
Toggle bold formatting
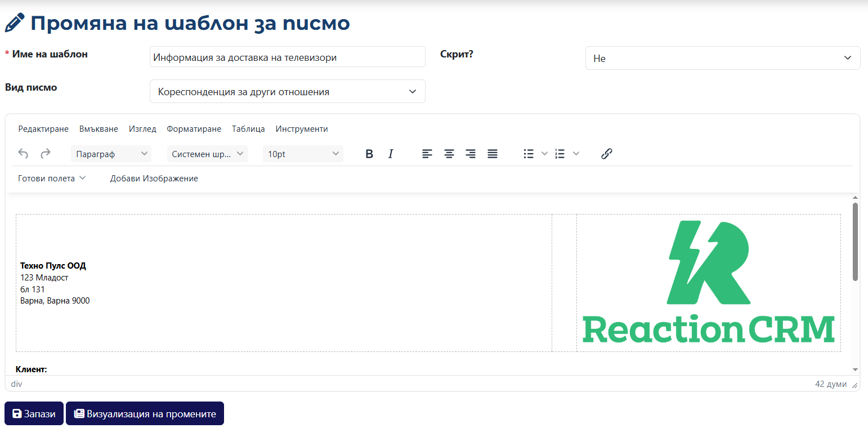(369, 154)
